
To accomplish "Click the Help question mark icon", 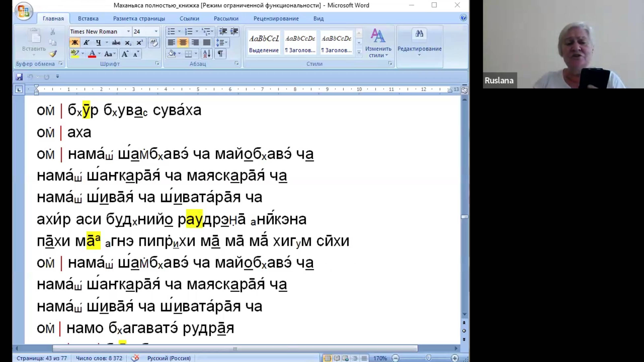I will [x=463, y=18].
